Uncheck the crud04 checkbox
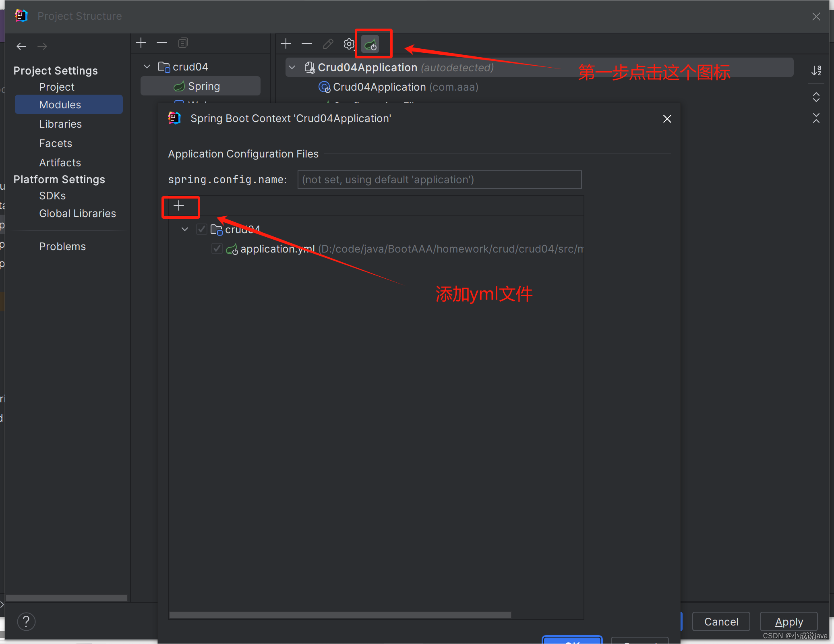 click(x=201, y=229)
